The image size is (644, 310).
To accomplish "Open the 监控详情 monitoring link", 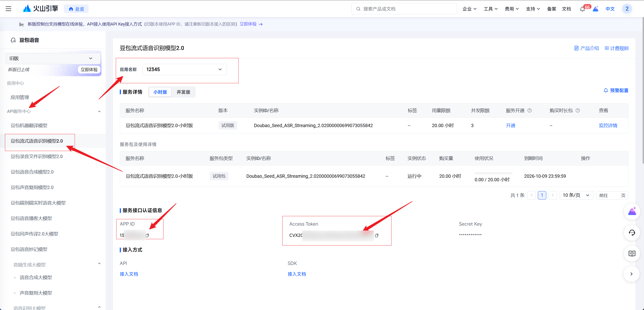I will (608, 125).
